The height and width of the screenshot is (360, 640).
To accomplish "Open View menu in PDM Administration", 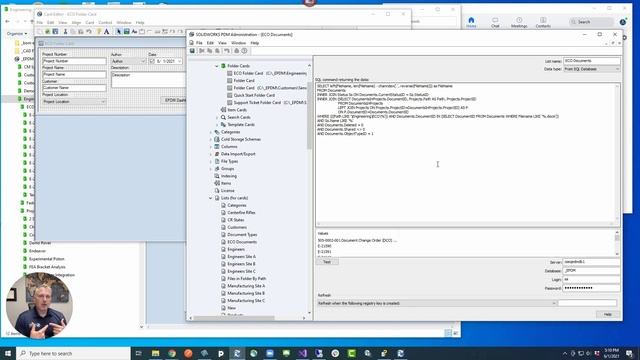I will click(222, 43).
